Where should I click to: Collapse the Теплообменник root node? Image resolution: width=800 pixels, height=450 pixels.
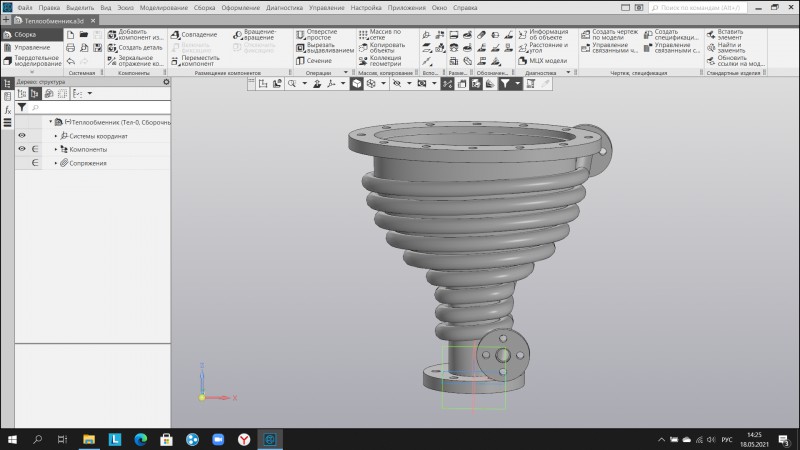(x=51, y=122)
